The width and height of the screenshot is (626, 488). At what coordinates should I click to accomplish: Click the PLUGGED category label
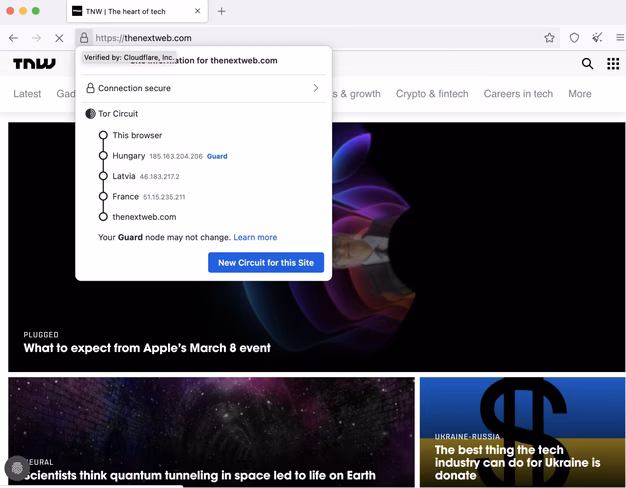coord(41,335)
